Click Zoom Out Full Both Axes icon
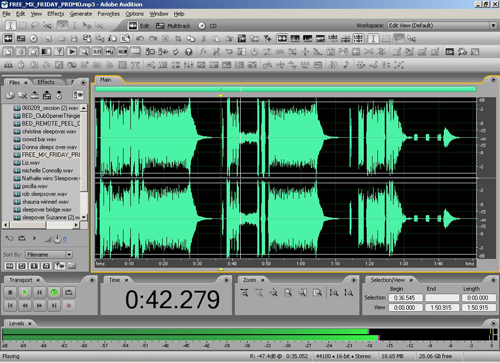The image size is (500, 363). [x=274, y=293]
